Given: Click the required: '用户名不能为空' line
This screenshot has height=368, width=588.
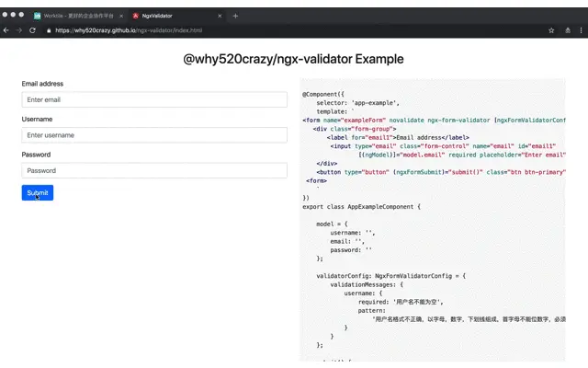Looking at the screenshot, I should [401, 302].
